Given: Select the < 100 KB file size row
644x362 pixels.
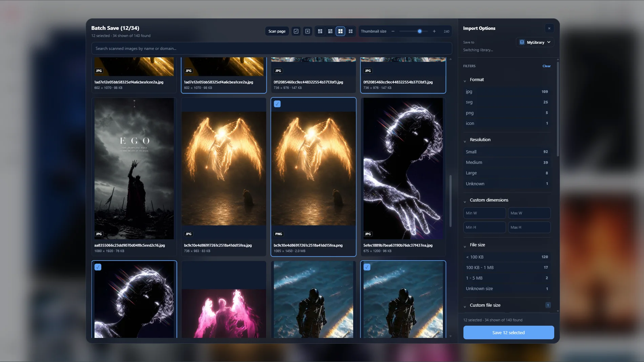Looking at the screenshot, I should tap(507, 257).
